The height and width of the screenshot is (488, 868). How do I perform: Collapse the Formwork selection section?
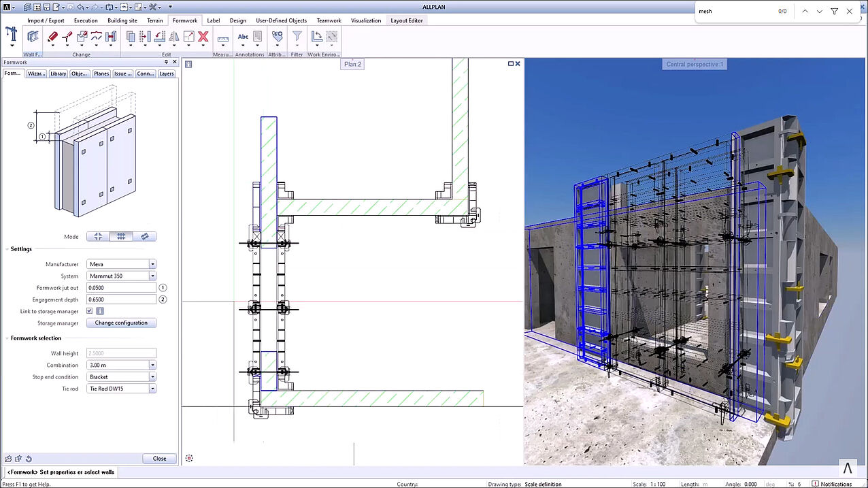(x=7, y=338)
